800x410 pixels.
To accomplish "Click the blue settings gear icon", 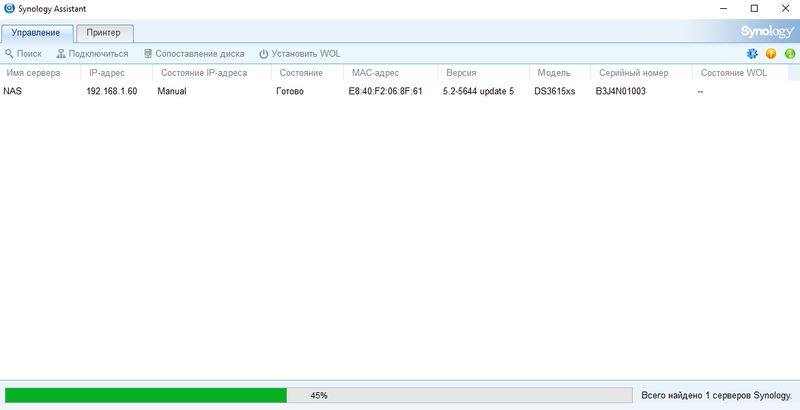I will pos(753,54).
